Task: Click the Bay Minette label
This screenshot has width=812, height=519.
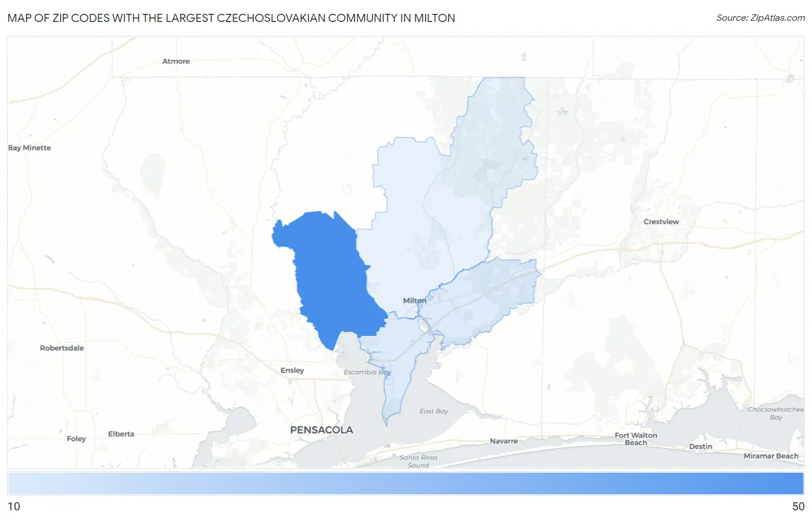Action: coord(29,148)
